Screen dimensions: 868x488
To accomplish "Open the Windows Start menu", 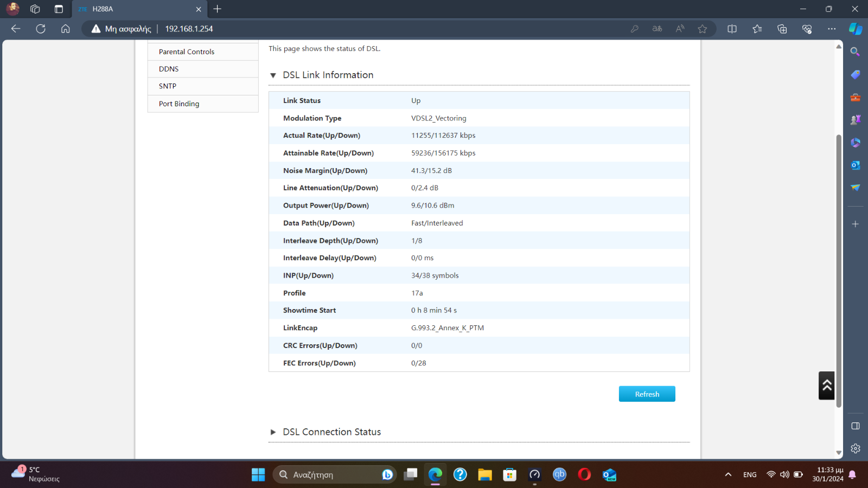I will 258,474.
